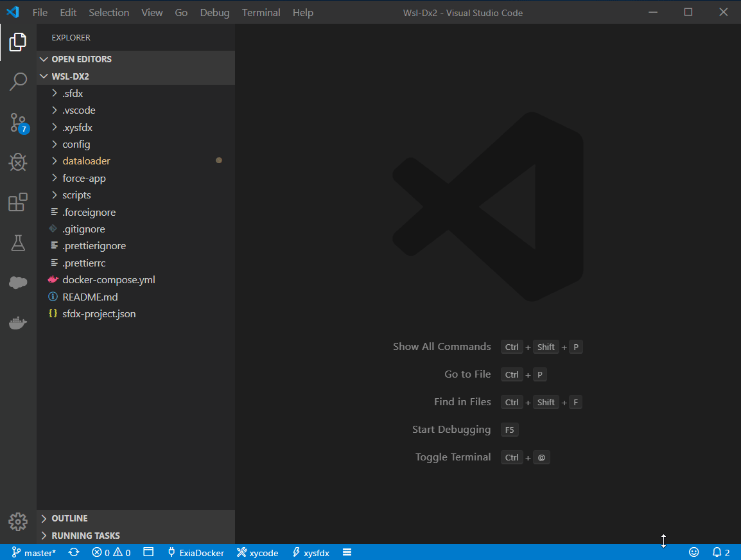Expand the Outline section
The width and height of the screenshot is (741, 560).
(135, 518)
